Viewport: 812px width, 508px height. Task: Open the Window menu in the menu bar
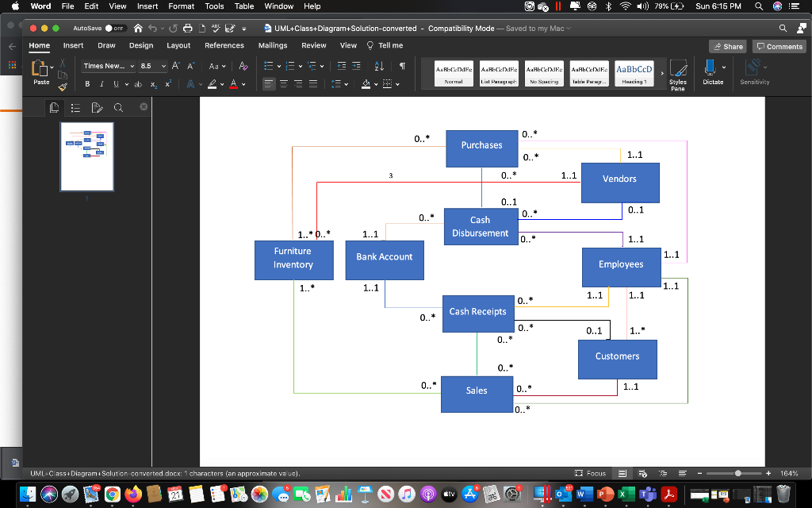pyautogui.click(x=278, y=6)
